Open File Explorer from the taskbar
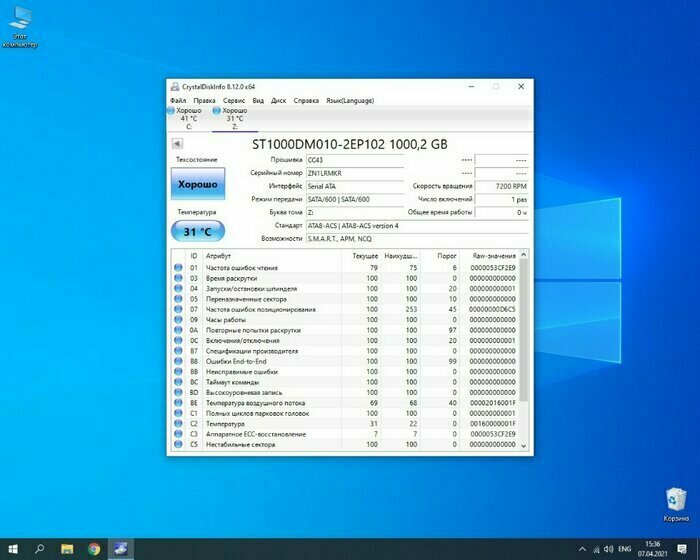The height and width of the screenshot is (560, 700). click(67, 548)
